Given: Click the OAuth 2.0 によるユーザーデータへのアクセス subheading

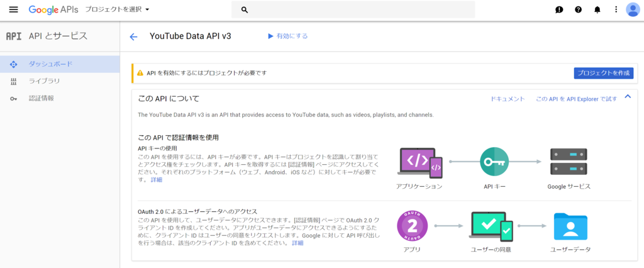Looking at the screenshot, I should [197, 211].
